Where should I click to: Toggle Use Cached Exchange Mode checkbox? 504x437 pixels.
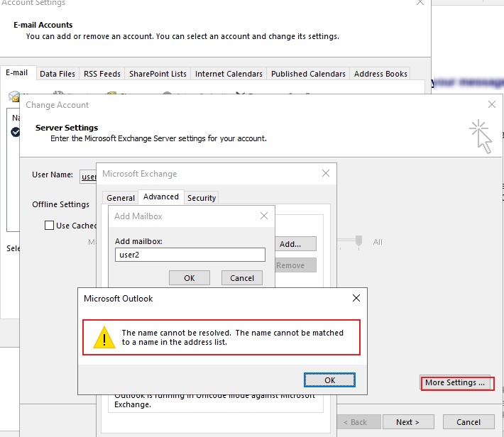tap(49, 226)
